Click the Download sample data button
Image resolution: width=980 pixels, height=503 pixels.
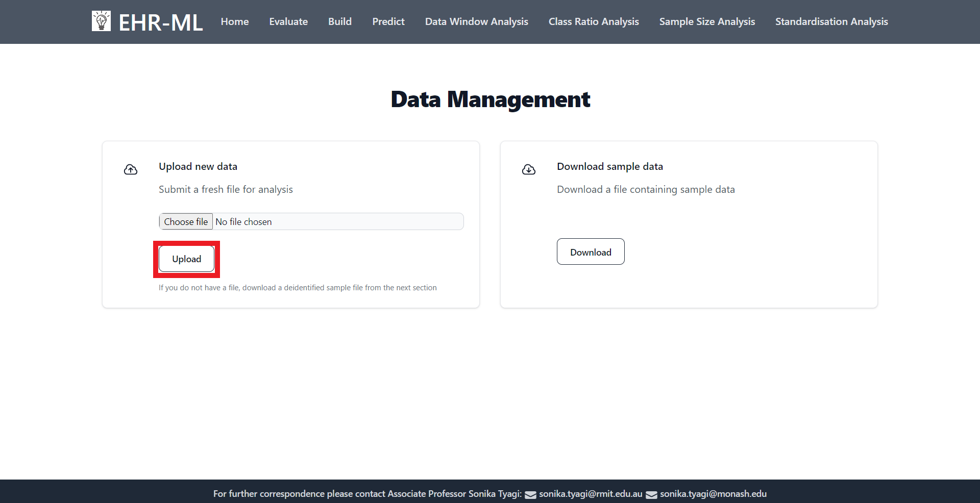[591, 251]
